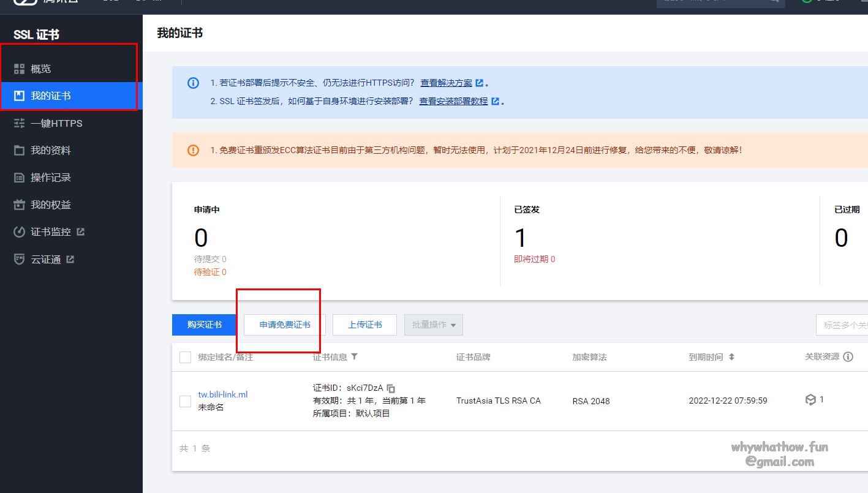The image size is (868, 493).
Task: Click the filter icon next to 证书信息
Action: (354, 356)
